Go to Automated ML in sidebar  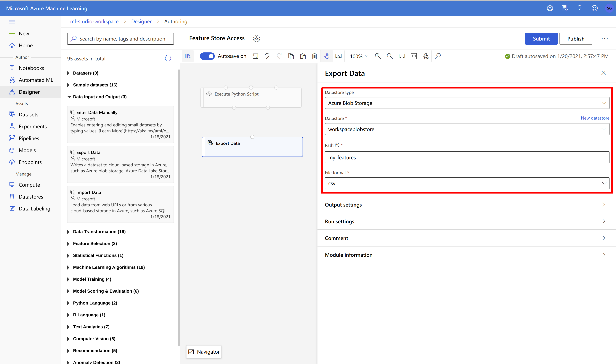(36, 80)
